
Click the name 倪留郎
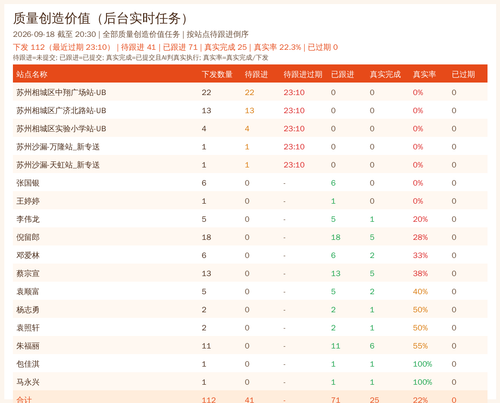tap(28, 237)
